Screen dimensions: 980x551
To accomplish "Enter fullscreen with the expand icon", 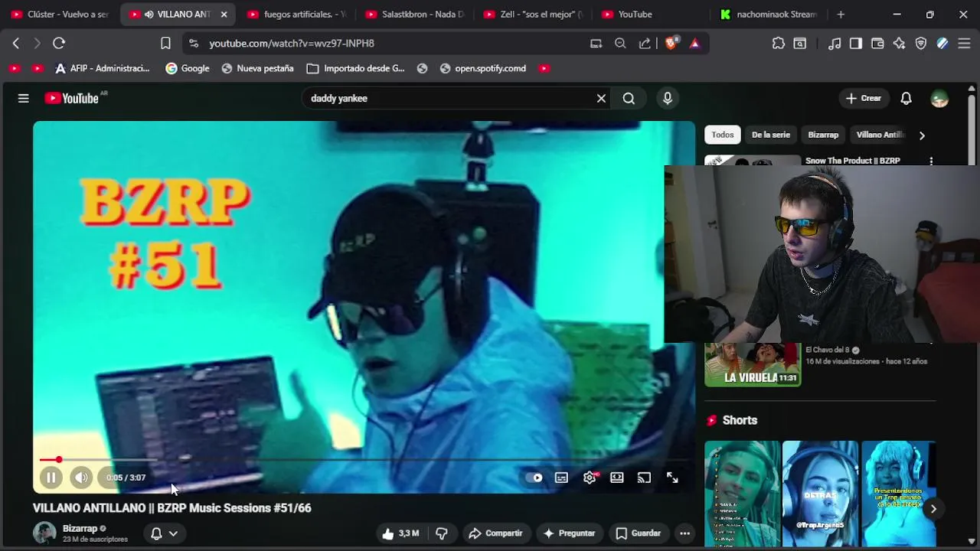I will click(672, 478).
